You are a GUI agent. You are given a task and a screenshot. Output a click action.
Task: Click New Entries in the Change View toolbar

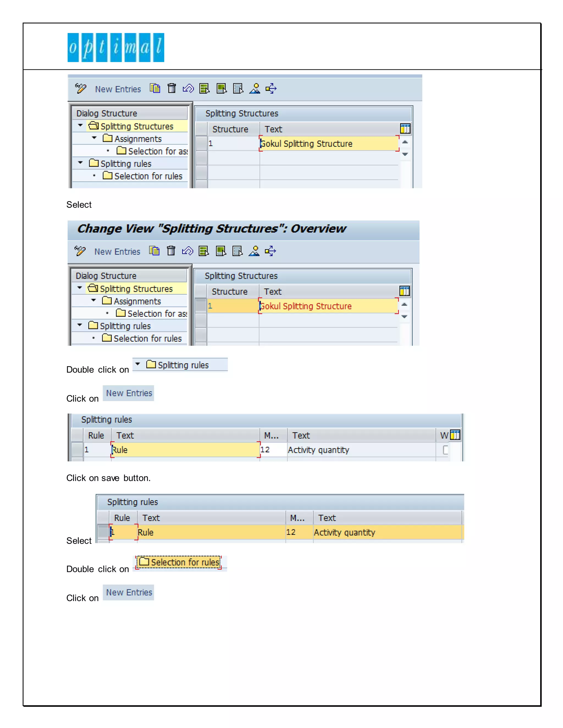(x=117, y=252)
